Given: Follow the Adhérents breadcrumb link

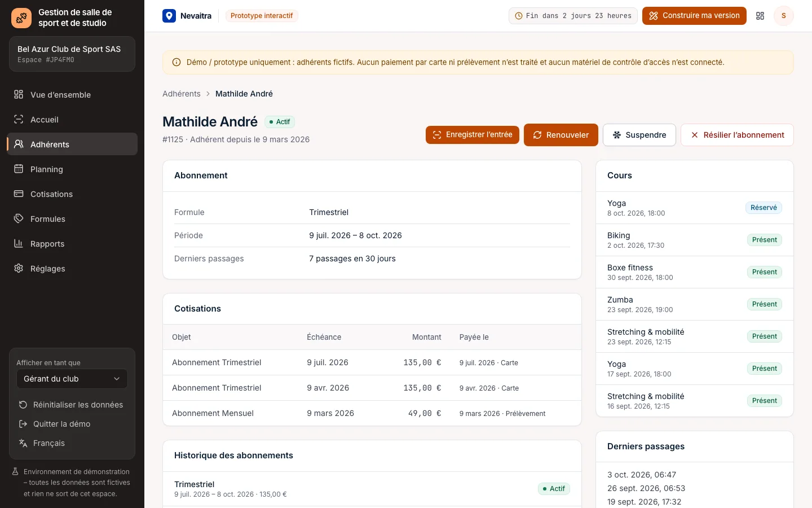Looking at the screenshot, I should [x=182, y=94].
